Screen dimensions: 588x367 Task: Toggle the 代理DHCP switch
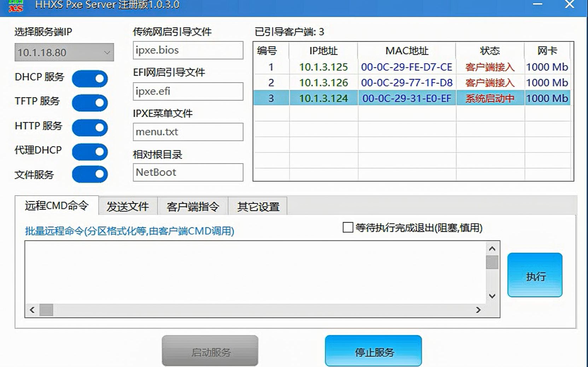tap(90, 152)
